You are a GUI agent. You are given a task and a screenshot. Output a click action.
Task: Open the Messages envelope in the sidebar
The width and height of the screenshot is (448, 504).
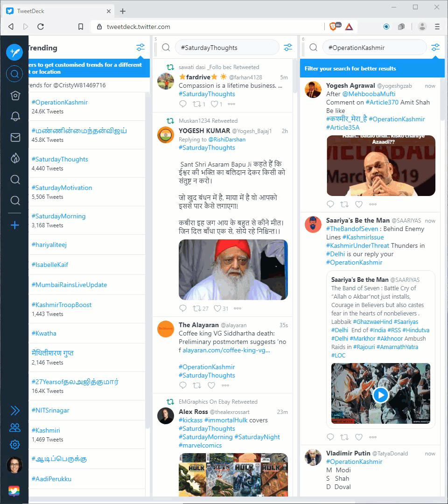[x=15, y=138]
